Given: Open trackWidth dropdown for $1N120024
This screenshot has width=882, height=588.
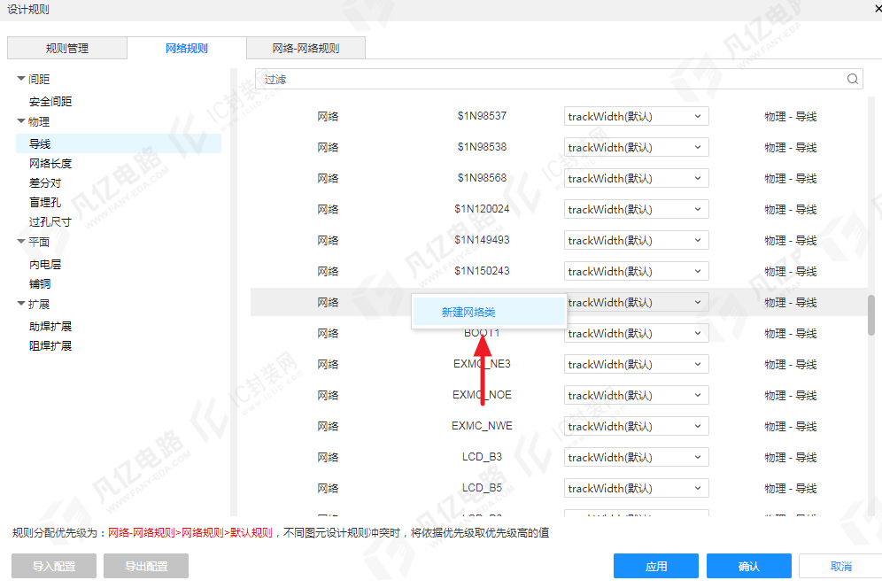Looking at the screenshot, I should (x=636, y=209).
